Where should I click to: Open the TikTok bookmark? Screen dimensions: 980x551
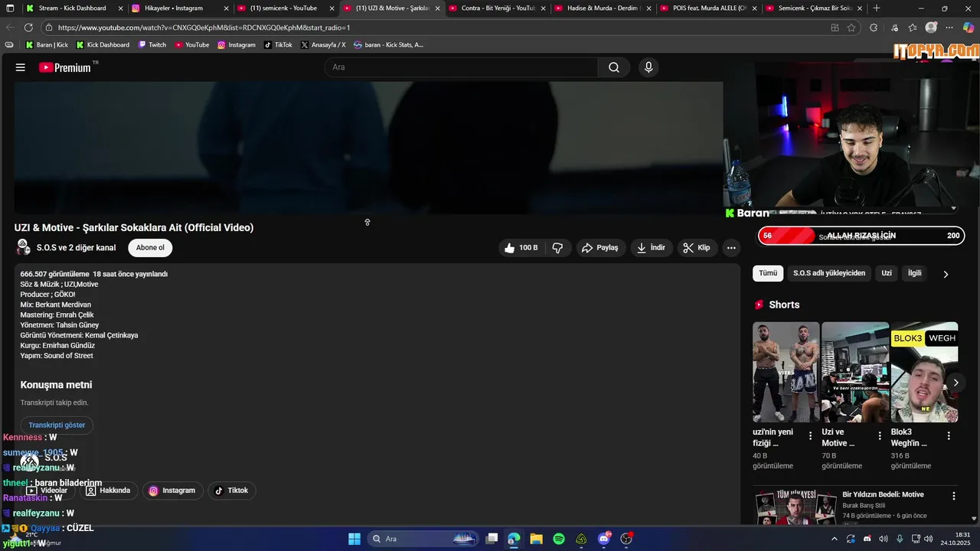278,45
